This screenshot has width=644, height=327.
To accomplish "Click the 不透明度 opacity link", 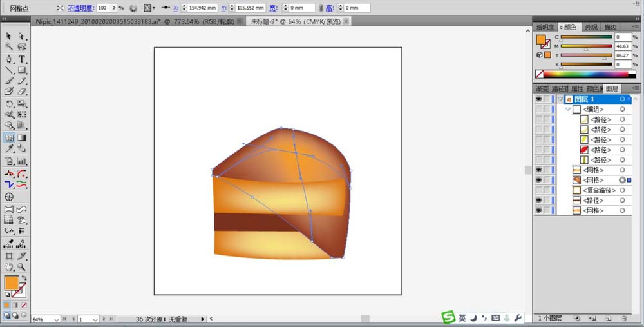I will click(80, 8).
